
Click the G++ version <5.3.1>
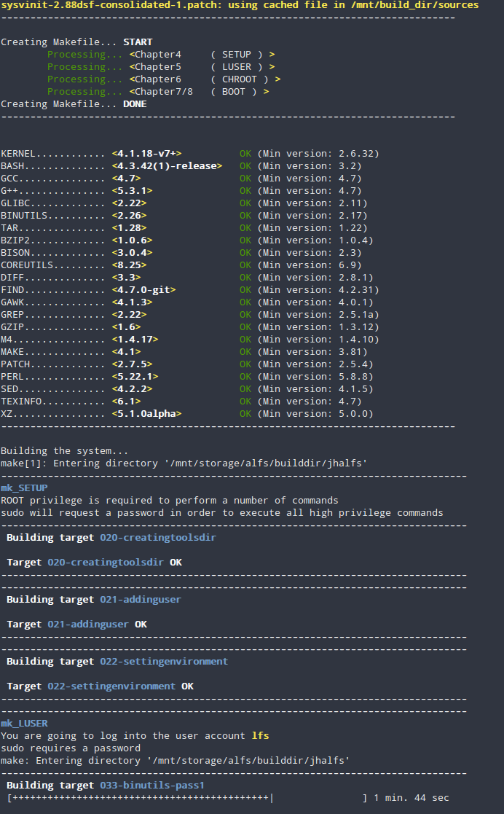(133, 191)
